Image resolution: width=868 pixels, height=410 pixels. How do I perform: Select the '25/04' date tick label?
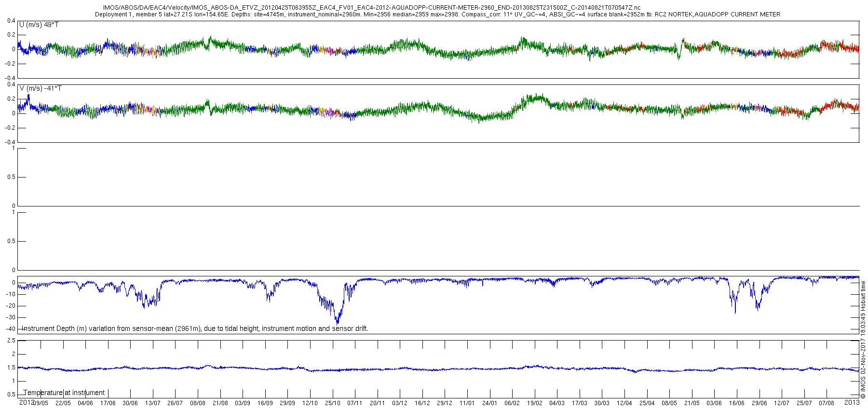point(647,403)
